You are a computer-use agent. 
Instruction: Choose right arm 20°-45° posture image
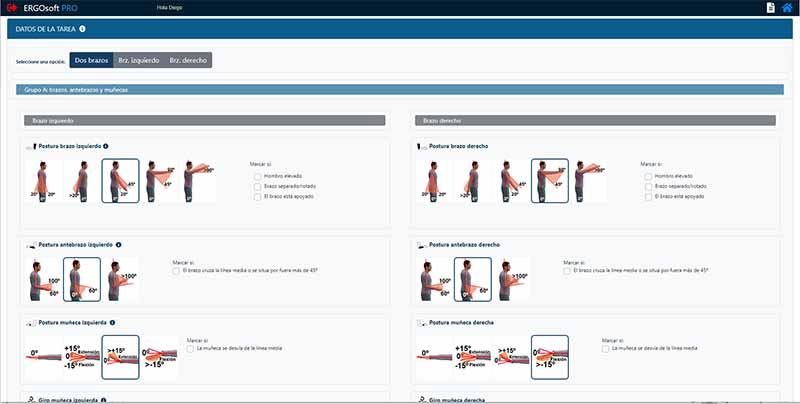coord(511,181)
